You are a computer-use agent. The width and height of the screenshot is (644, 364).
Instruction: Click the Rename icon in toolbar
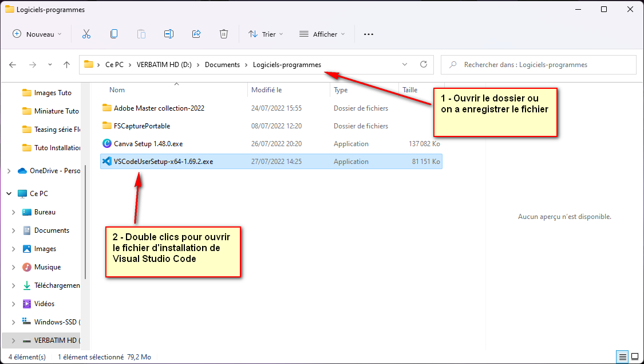coord(169,34)
